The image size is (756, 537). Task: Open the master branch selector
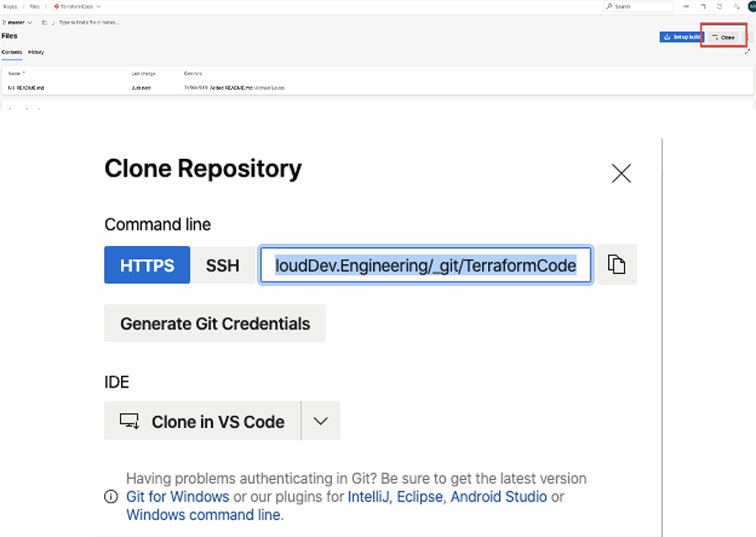tap(17, 22)
